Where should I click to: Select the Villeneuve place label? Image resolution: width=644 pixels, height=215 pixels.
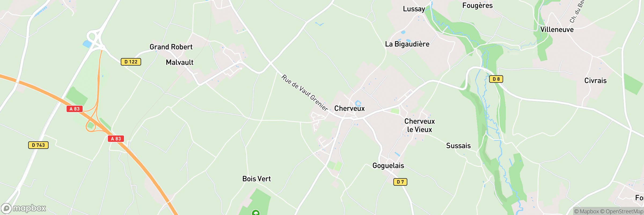pyautogui.click(x=557, y=30)
